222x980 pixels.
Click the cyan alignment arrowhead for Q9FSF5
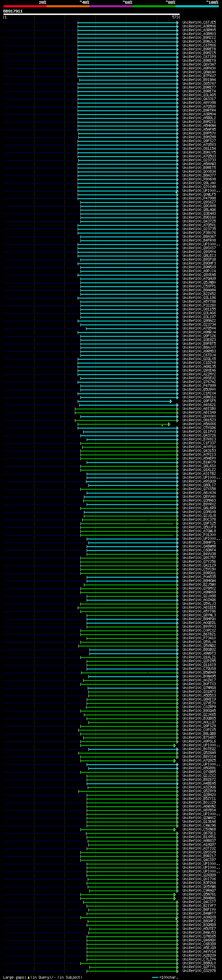(x=171, y=402)
